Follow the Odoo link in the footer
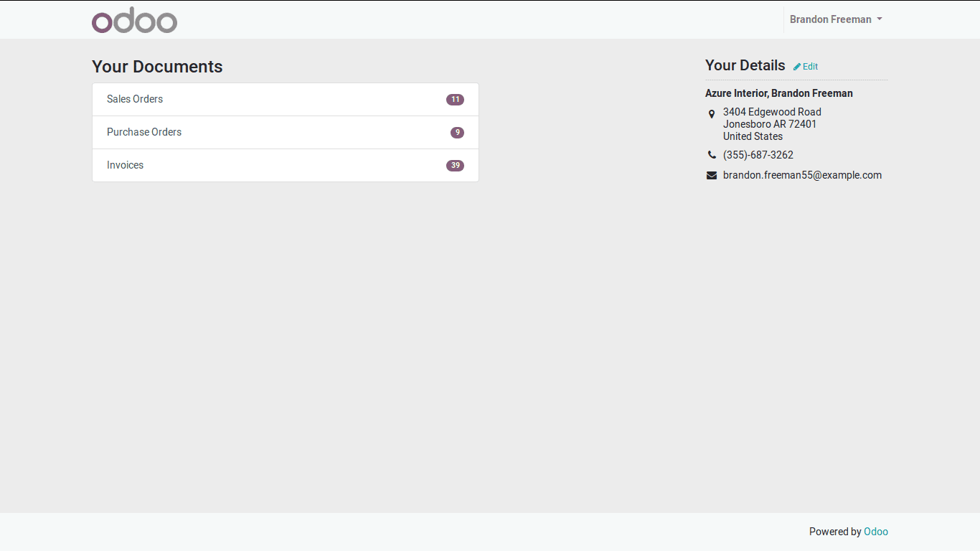 876,532
